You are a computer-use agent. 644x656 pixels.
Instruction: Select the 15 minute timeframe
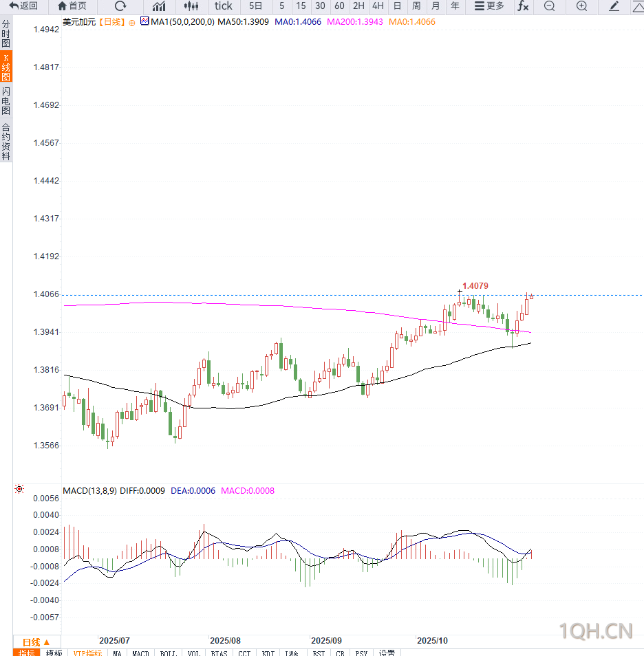[301, 6]
